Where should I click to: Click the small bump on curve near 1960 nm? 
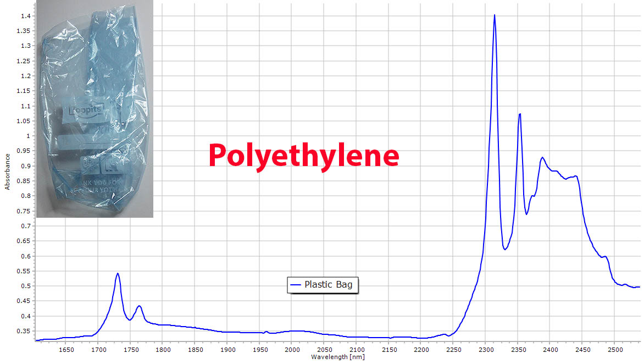pyautogui.click(x=267, y=332)
